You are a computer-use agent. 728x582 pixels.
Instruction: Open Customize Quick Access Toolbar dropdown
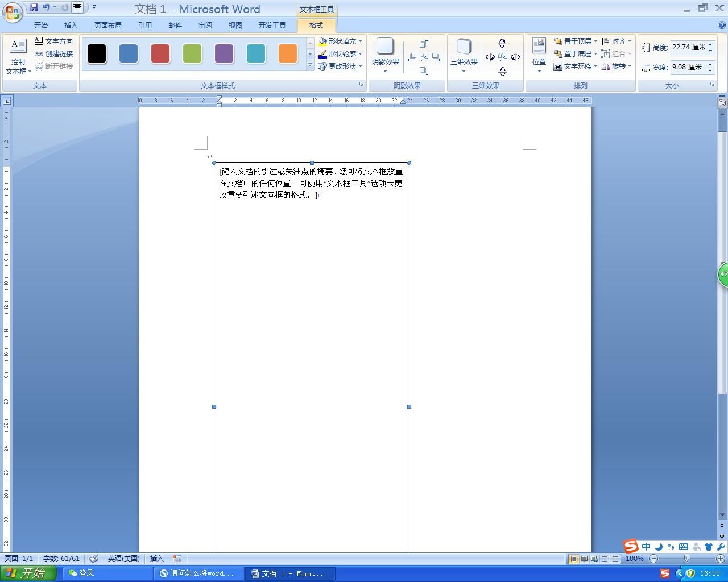94,7
